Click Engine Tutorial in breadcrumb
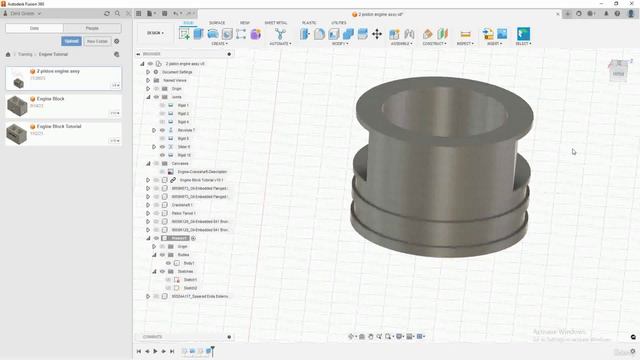Image resolution: width=640 pixels, height=360 pixels. [53, 54]
